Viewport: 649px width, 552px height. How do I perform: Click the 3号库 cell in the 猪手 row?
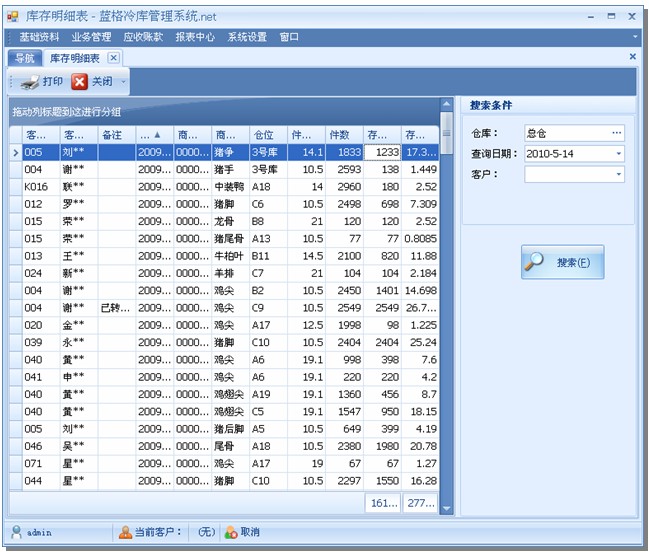[268, 170]
